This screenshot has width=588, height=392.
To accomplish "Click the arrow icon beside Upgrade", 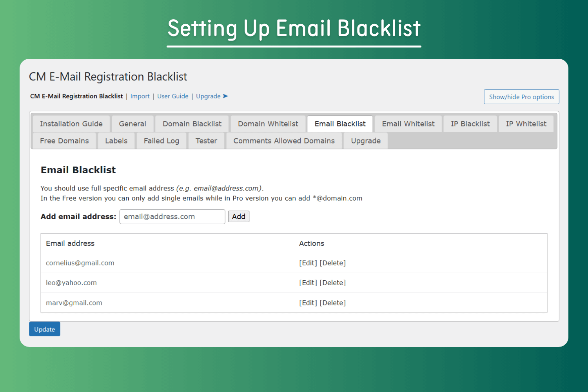I will coord(225,96).
